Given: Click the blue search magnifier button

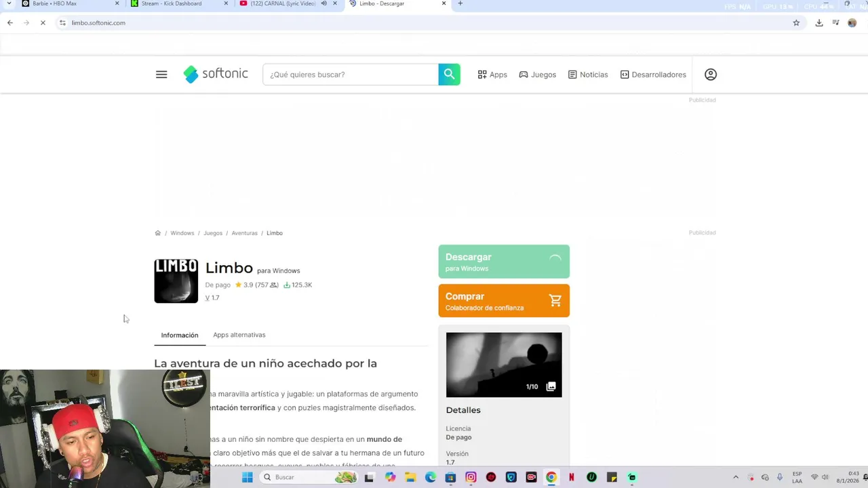Looking at the screenshot, I should [450, 75].
